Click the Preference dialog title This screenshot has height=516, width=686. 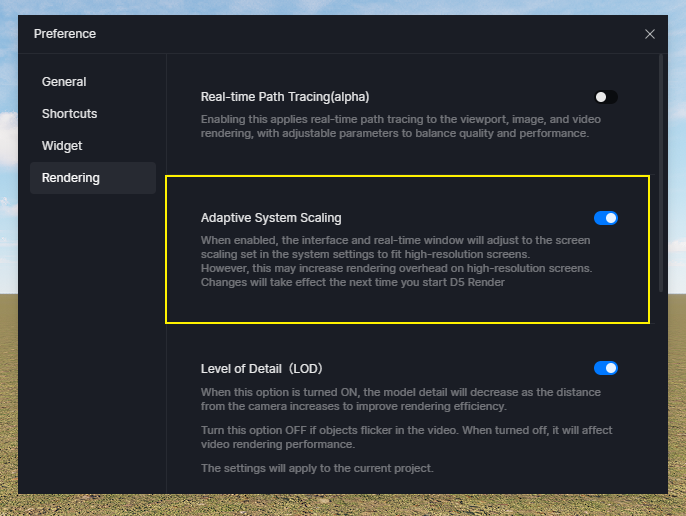pyautogui.click(x=65, y=34)
